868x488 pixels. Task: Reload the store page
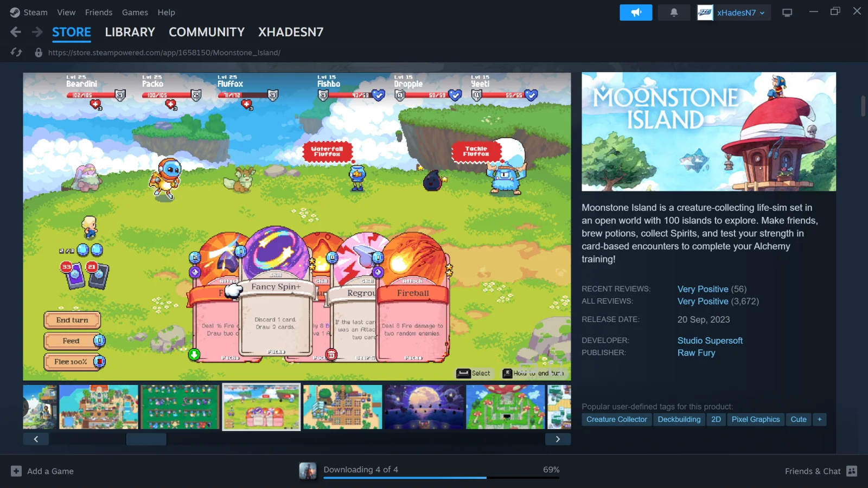tap(16, 53)
